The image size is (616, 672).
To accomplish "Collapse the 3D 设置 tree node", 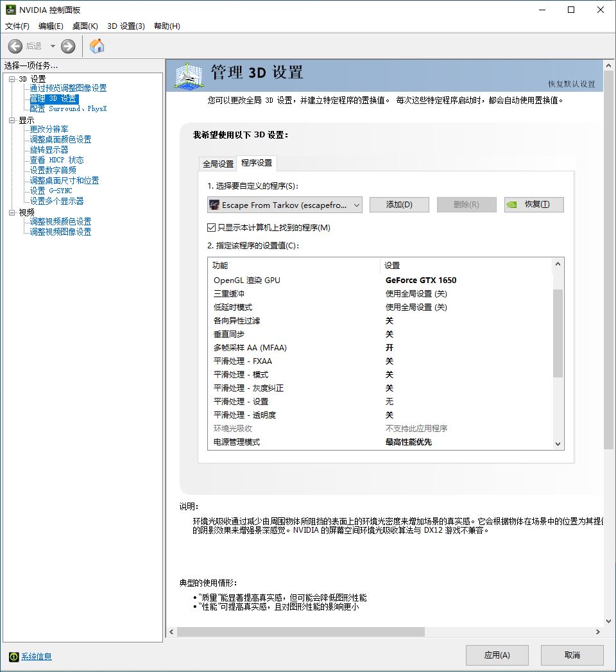I will coord(12,79).
